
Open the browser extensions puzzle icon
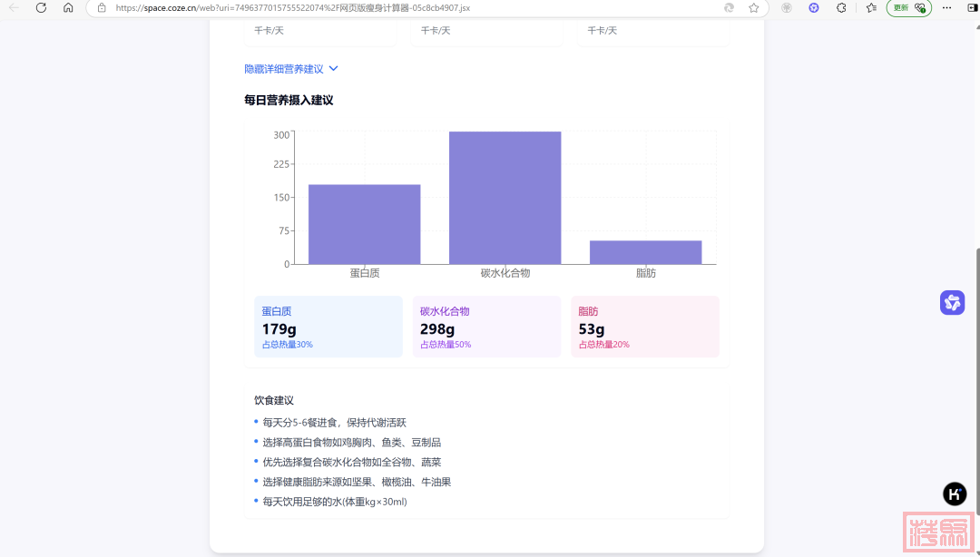point(841,7)
